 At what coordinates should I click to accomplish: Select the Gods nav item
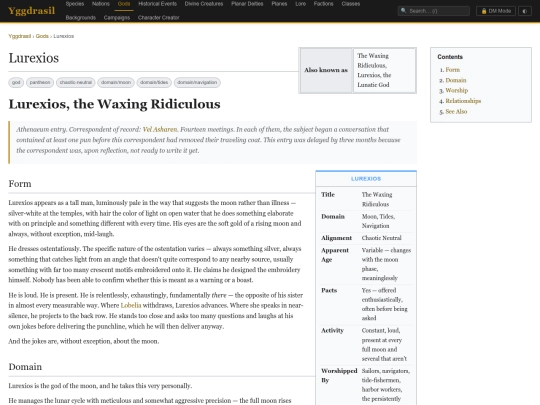124,4
